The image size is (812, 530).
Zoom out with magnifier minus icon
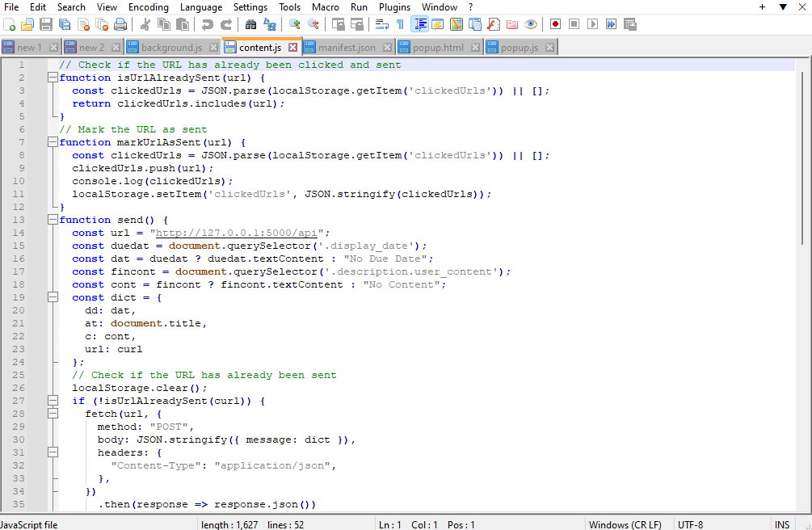tap(313, 24)
